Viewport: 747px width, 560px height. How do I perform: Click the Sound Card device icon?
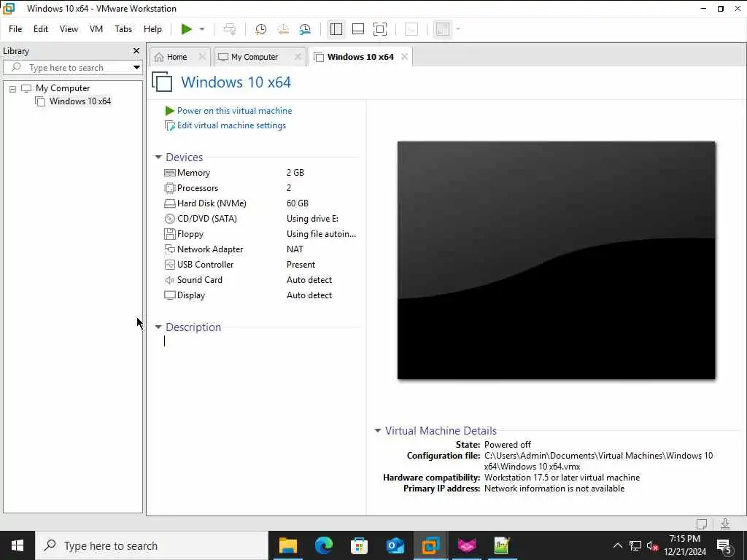(x=169, y=280)
